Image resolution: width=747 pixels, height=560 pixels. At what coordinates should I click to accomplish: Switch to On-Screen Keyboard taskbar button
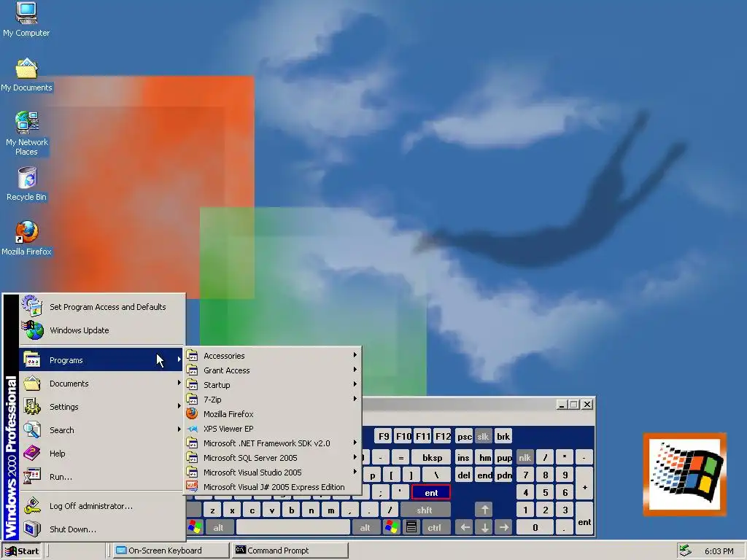(171, 551)
